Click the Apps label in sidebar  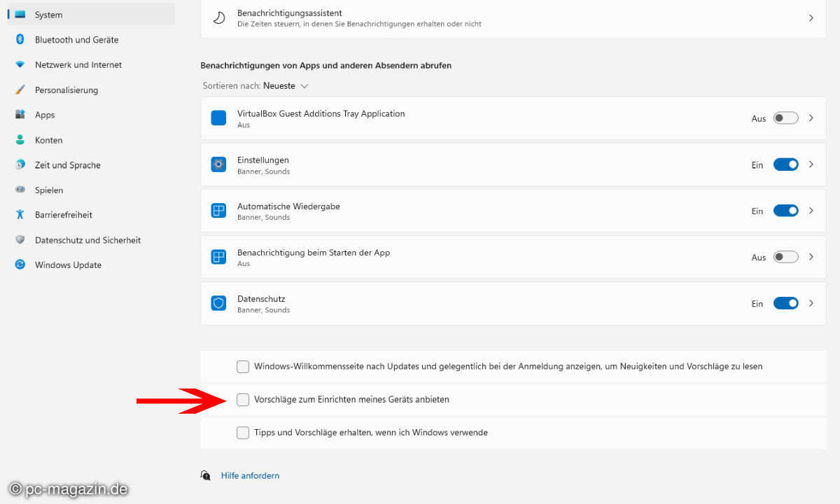[x=45, y=115]
